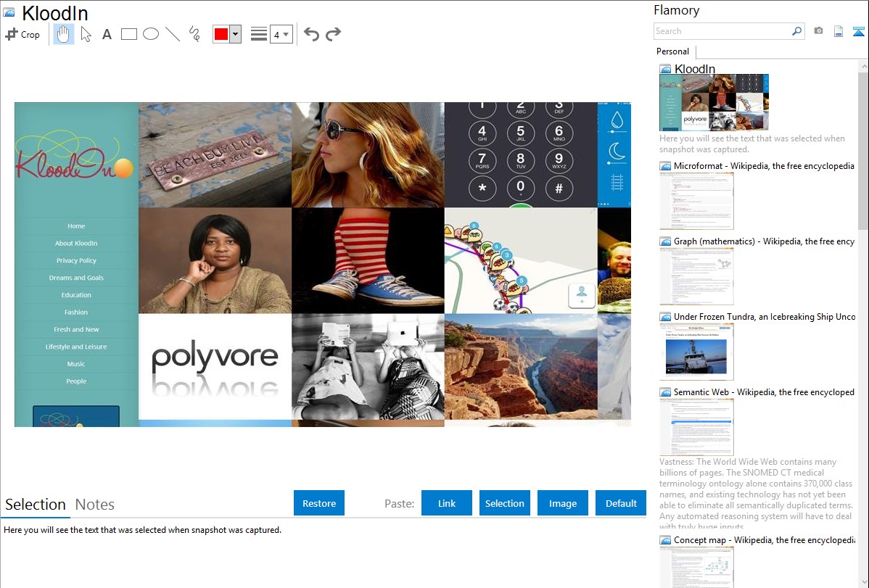Click inside the Flamory Search field
The width and height of the screenshot is (869, 588).
point(721,31)
